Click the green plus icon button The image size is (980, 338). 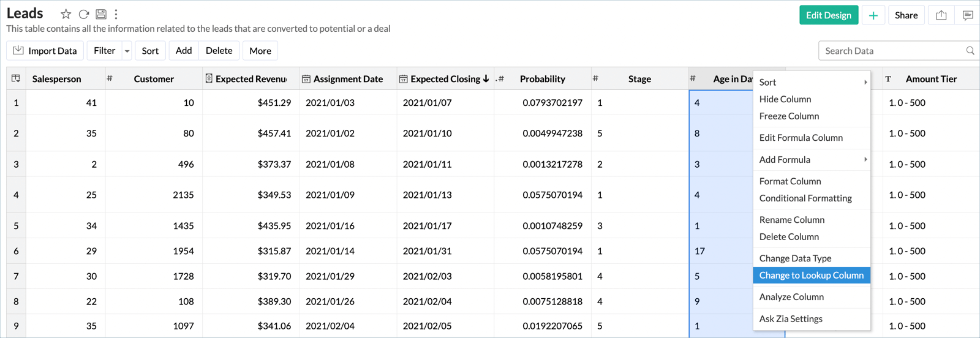click(x=873, y=15)
